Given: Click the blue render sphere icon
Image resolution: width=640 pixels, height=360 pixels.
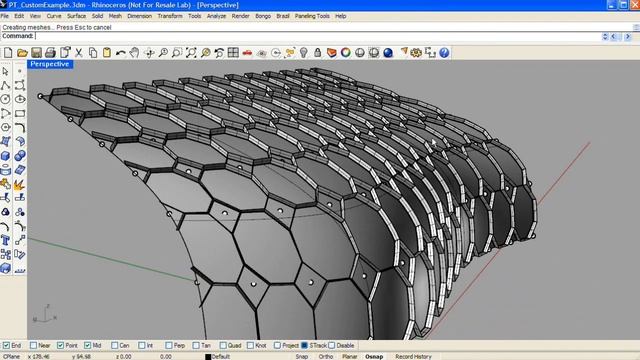Looking at the screenshot, I should pos(388,53).
